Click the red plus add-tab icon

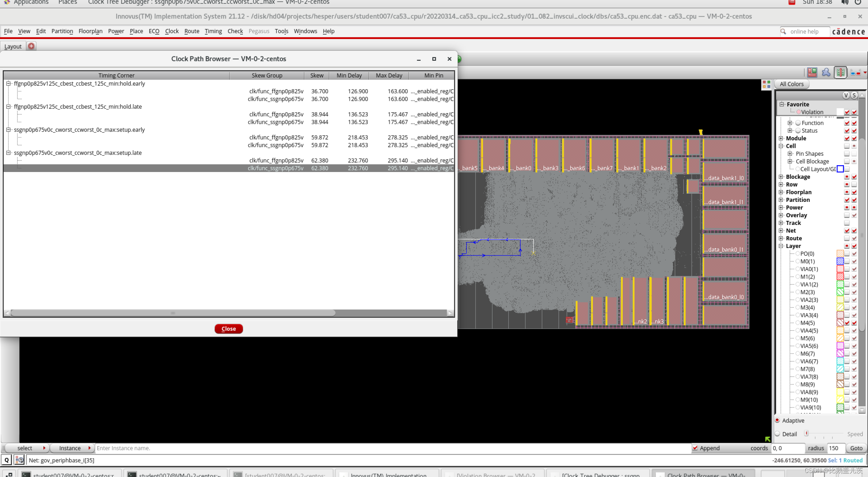point(31,46)
